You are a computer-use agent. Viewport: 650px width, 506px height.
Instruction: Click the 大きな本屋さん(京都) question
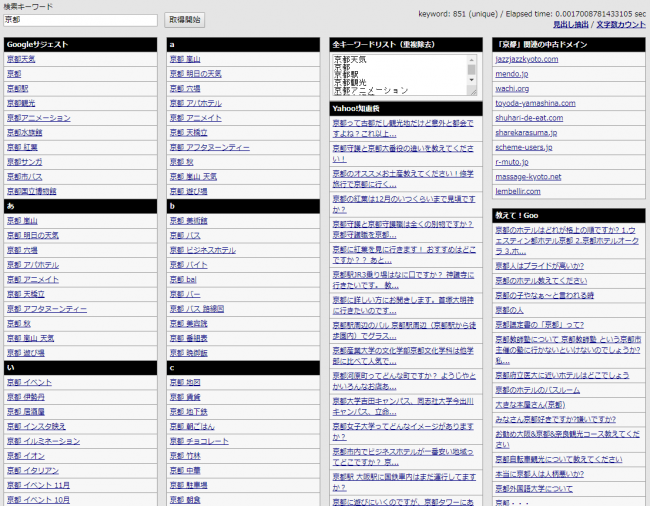pyautogui.click(x=530, y=405)
